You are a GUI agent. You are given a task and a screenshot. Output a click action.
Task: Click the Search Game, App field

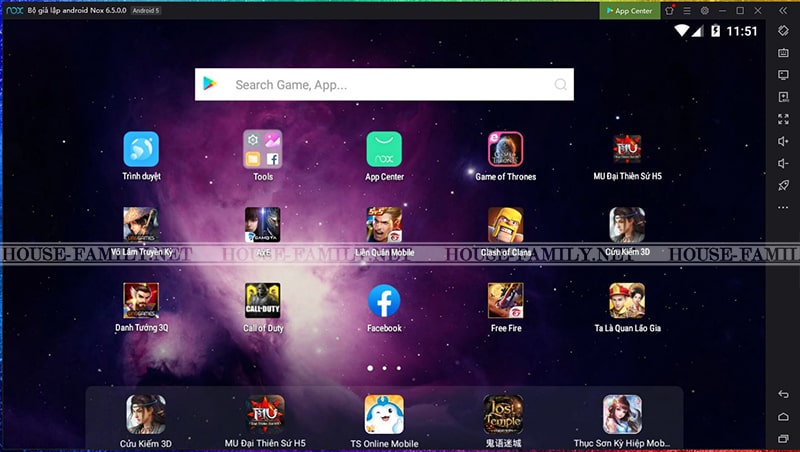(x=384, y=84)
